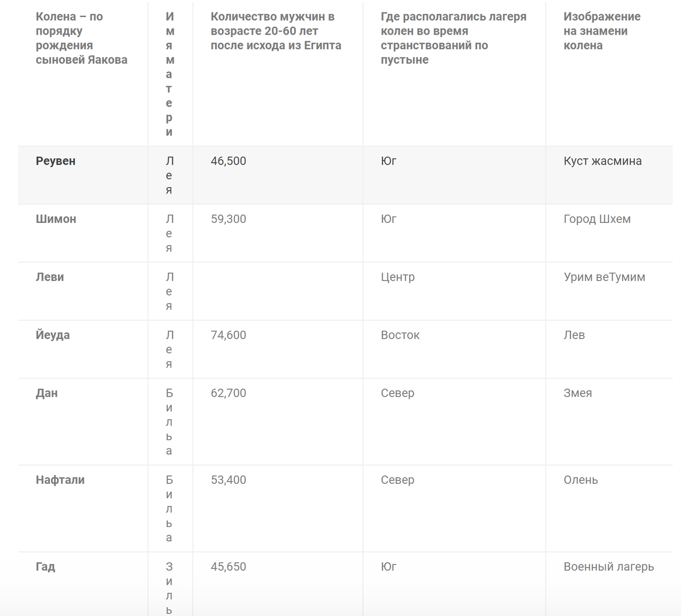Click the 45,650 value
Image resolution: width=681 pixels, height=616 pixels.
pos(228,567)
